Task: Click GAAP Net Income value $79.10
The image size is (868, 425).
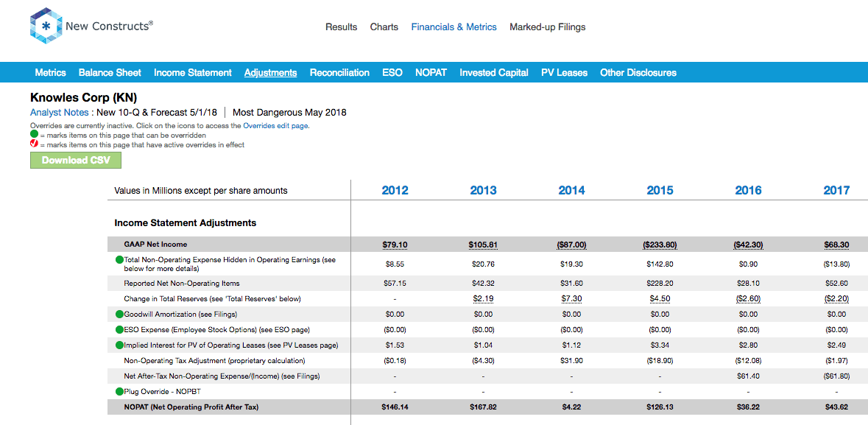Action: [x=395, y=245]
